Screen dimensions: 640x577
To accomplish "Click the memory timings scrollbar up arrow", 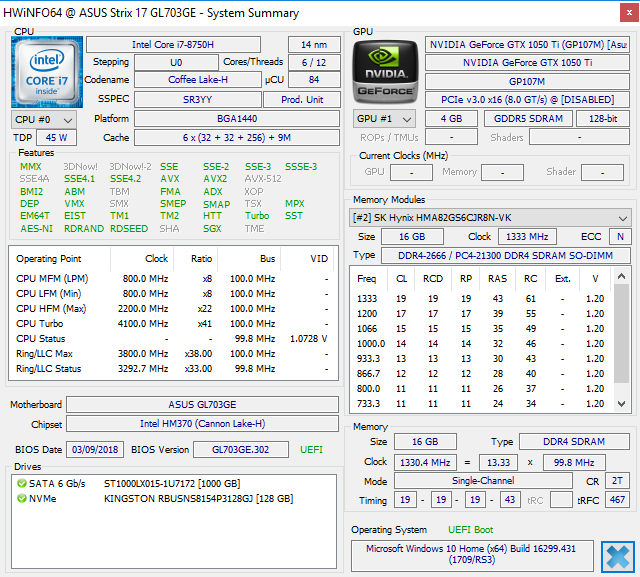I will click(621, 277).
